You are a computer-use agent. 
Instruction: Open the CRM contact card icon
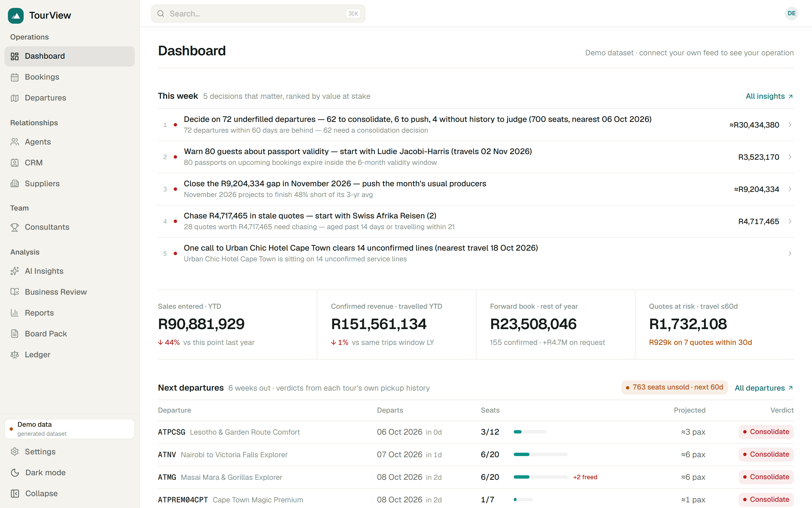coord(14,163)
